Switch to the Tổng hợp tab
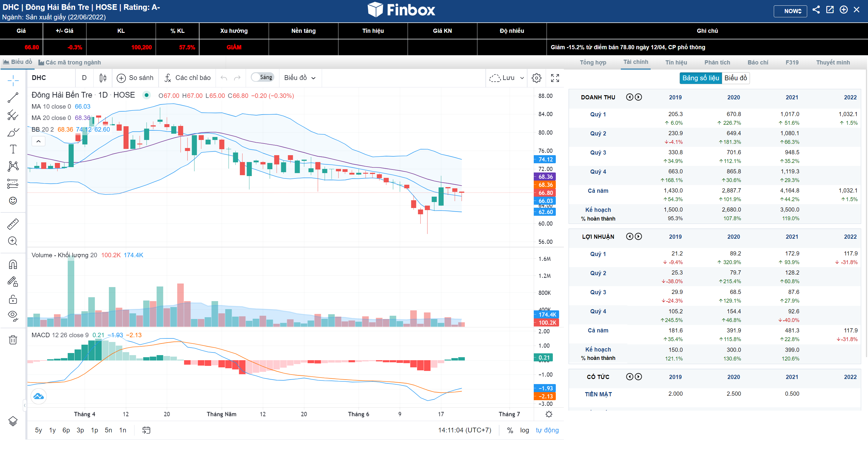Image resolution: width=868 pixels, height=453 pixels. [x=593, y=62]
